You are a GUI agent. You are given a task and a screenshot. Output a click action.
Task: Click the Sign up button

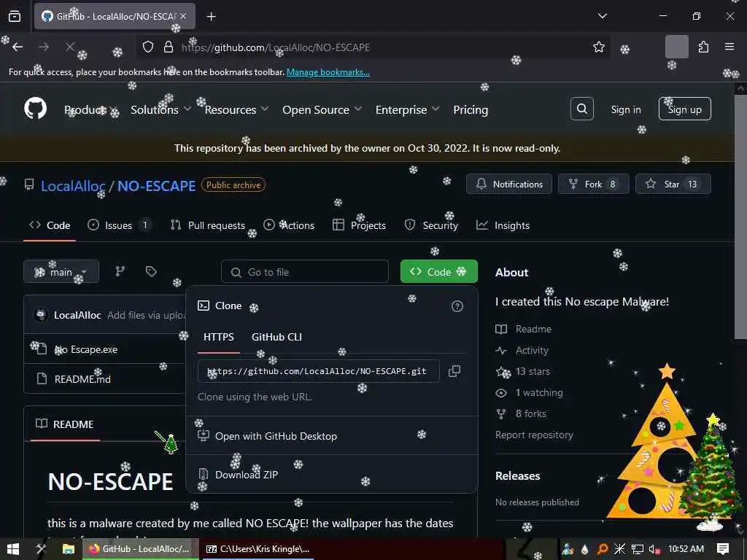click(684, 109)
